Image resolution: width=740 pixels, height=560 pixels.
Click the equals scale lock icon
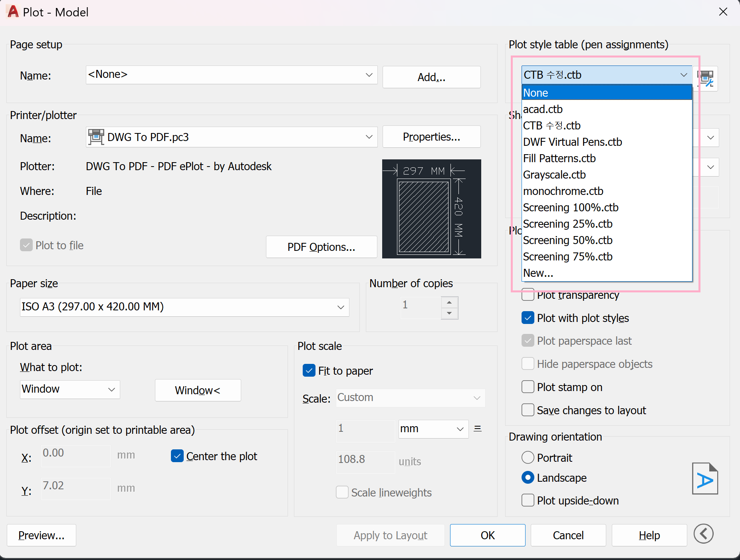coord(478,429)
